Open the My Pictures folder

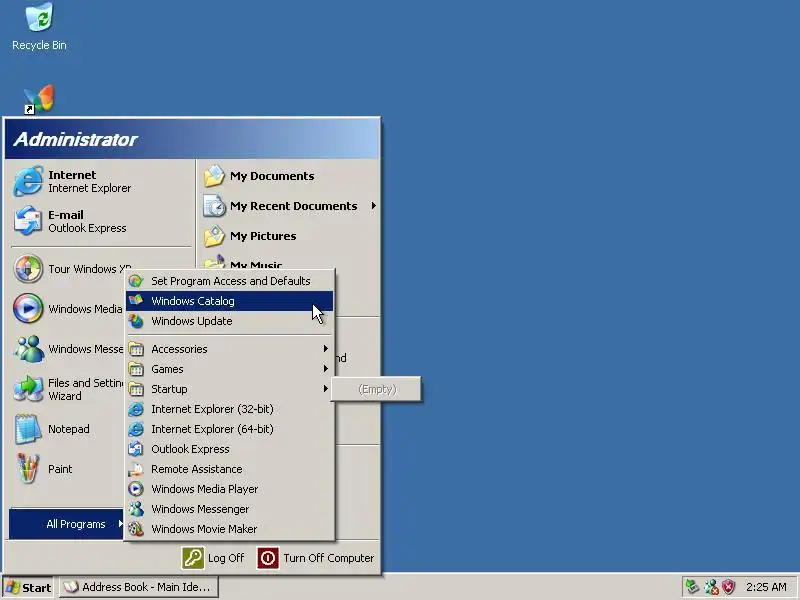pos(250,236)
